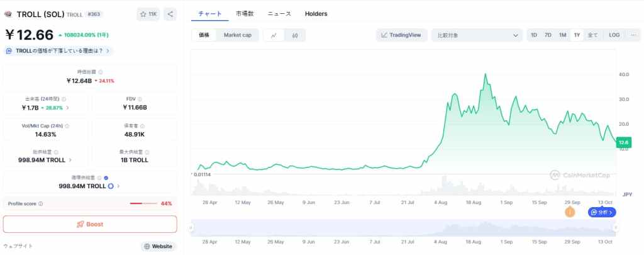Select the candlestick chart icon
The width and height of the screenshot is (644, 255).
295,35
